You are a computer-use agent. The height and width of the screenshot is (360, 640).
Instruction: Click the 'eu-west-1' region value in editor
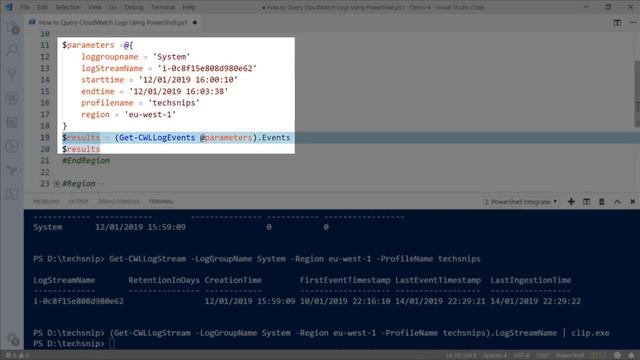[x=150, y=114]
